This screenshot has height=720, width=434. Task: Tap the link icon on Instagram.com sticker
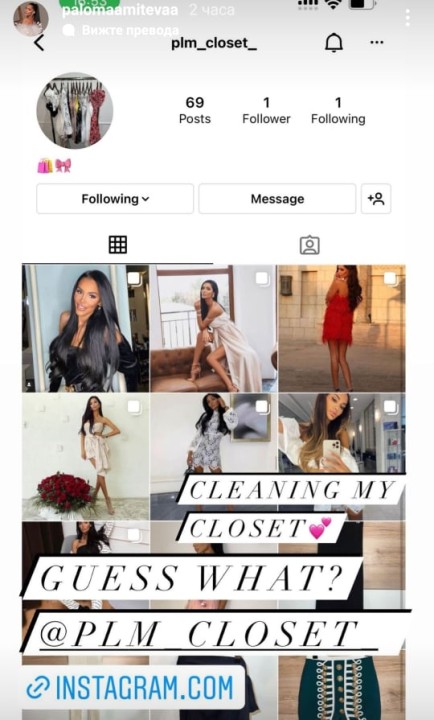38,688
